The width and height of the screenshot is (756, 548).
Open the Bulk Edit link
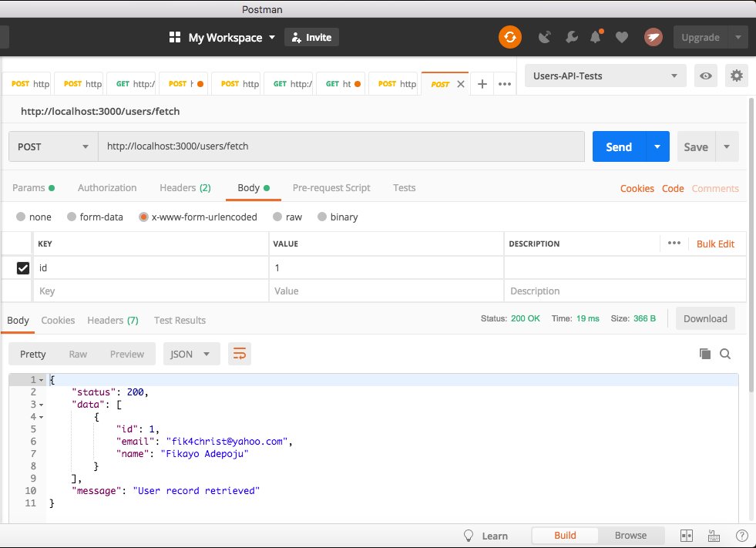tap(715, 244)
